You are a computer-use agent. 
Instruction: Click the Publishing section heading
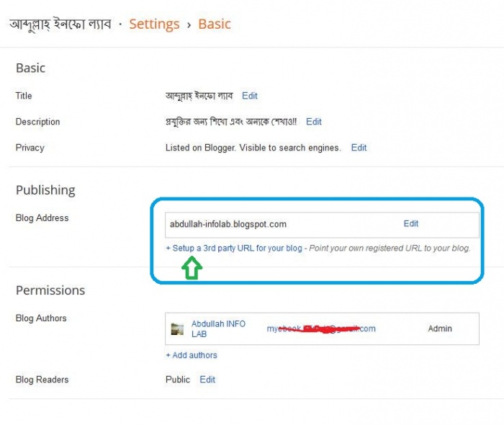(x=45, y=190)
